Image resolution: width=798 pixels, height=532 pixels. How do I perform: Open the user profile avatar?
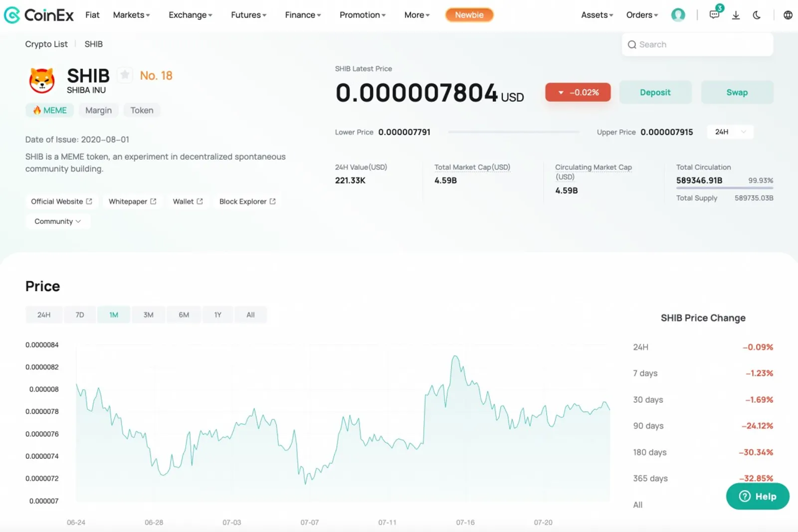[x=678, y=15]
